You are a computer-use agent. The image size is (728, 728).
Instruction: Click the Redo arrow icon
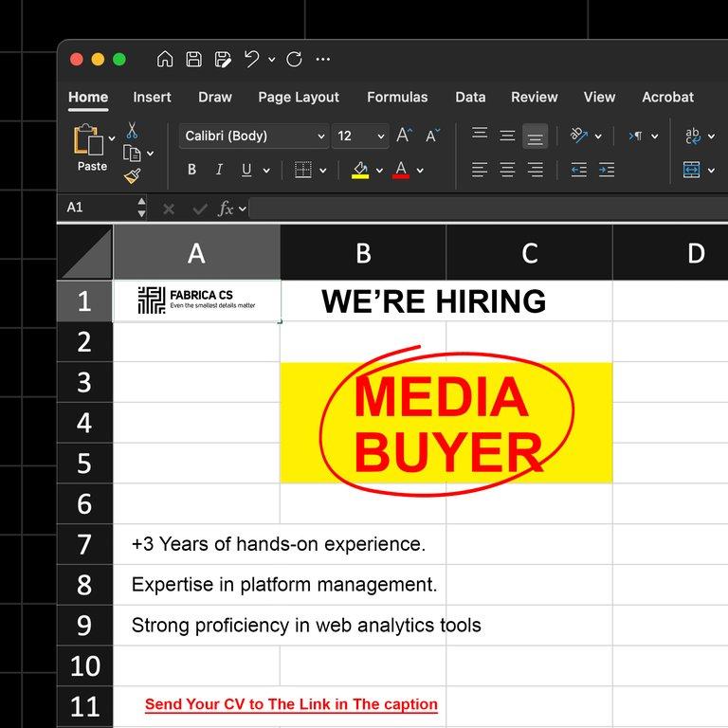coord(294,60)
